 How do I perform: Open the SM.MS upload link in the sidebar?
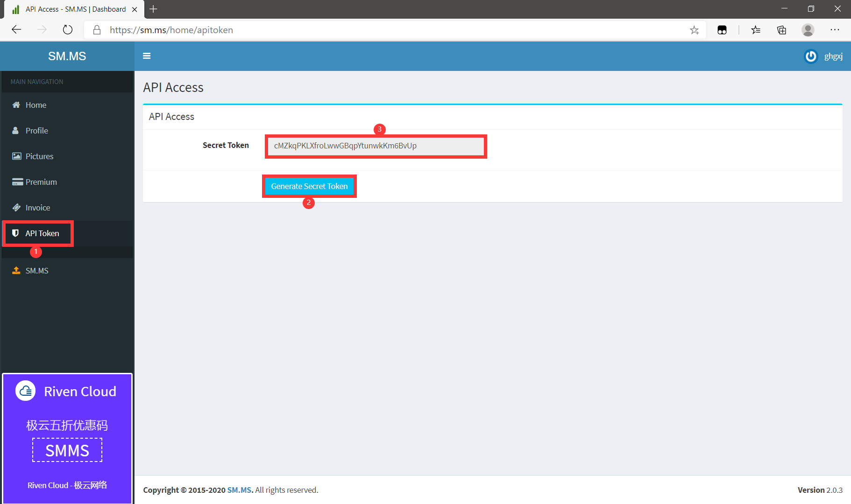click(67, 271)
